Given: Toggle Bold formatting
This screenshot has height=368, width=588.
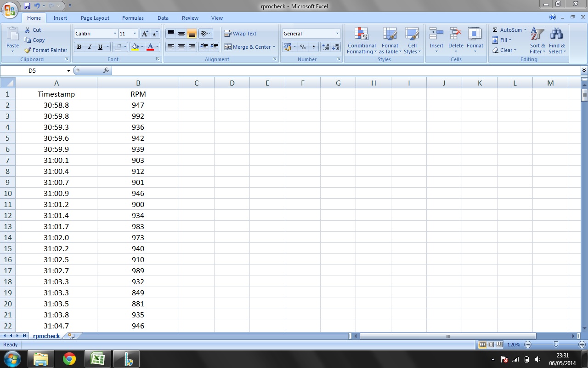Looking at the screenshot, I should (x=79, y=47).
